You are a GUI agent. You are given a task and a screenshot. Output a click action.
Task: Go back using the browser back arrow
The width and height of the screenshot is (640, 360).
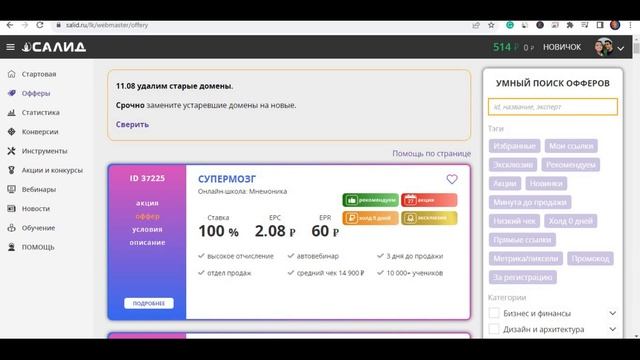pos(10,25)
